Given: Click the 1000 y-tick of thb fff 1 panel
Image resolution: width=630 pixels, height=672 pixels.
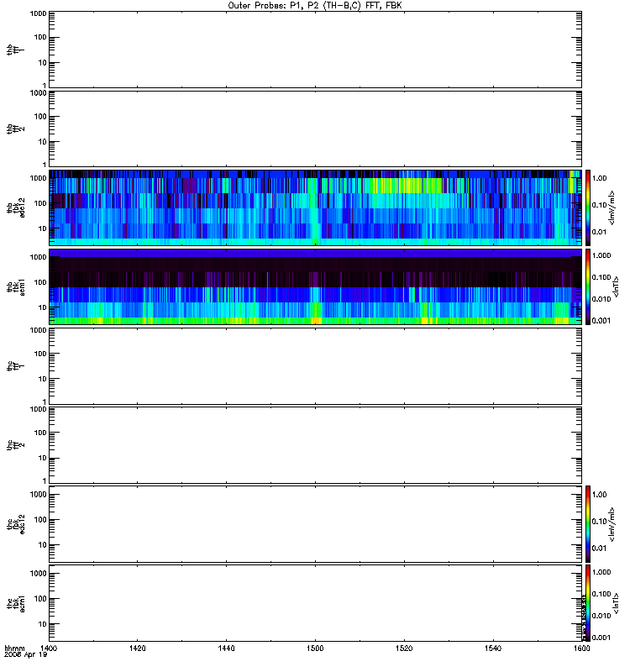Looking at the screenshot, I should [38, 13].
